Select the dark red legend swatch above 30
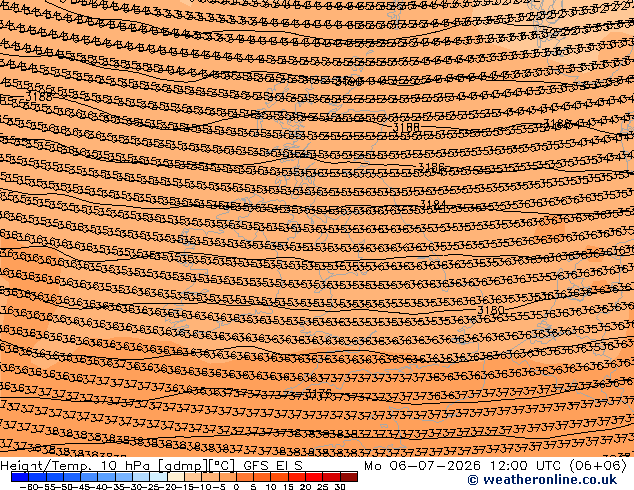634x490 pixels. pyautogui.click(x=349, y=477)
